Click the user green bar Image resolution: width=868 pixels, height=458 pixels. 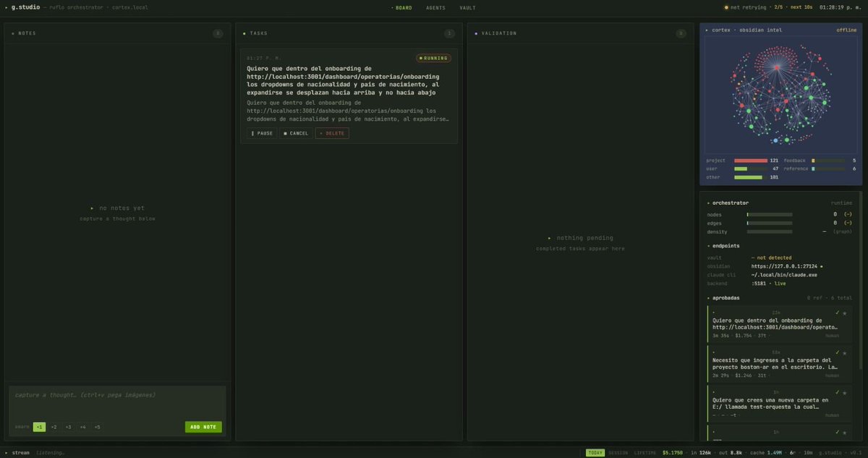[741, 169]
